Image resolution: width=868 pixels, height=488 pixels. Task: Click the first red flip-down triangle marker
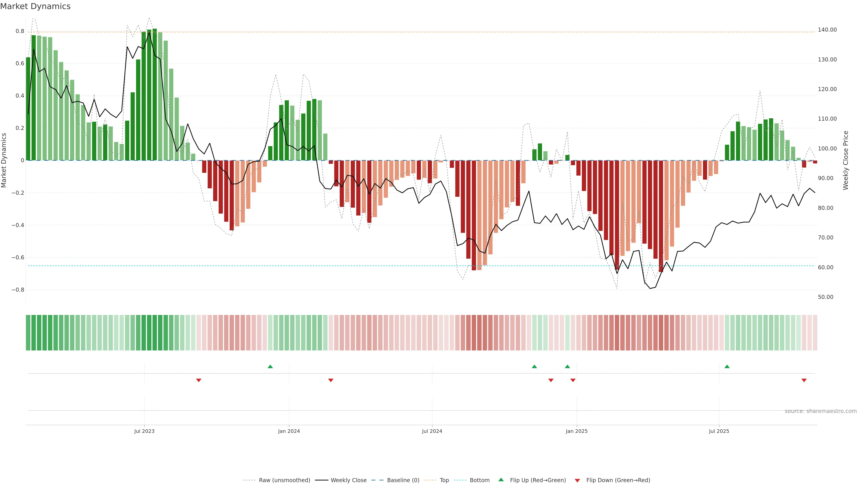point(199,380)
